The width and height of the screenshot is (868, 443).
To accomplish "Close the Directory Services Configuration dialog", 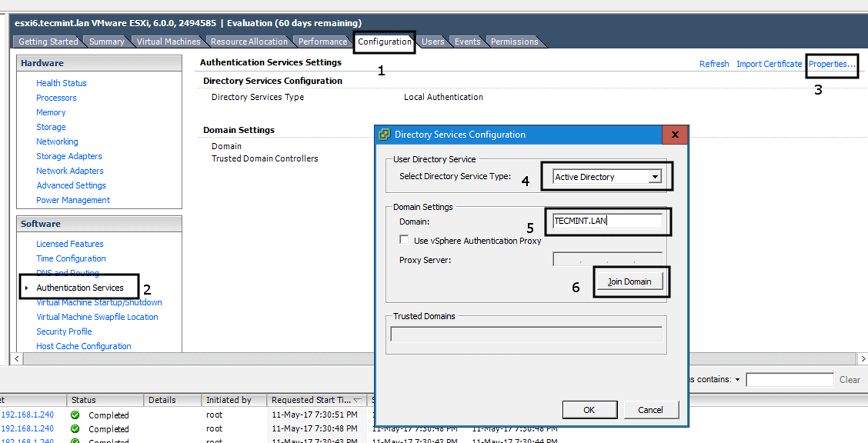I will 675,135.
